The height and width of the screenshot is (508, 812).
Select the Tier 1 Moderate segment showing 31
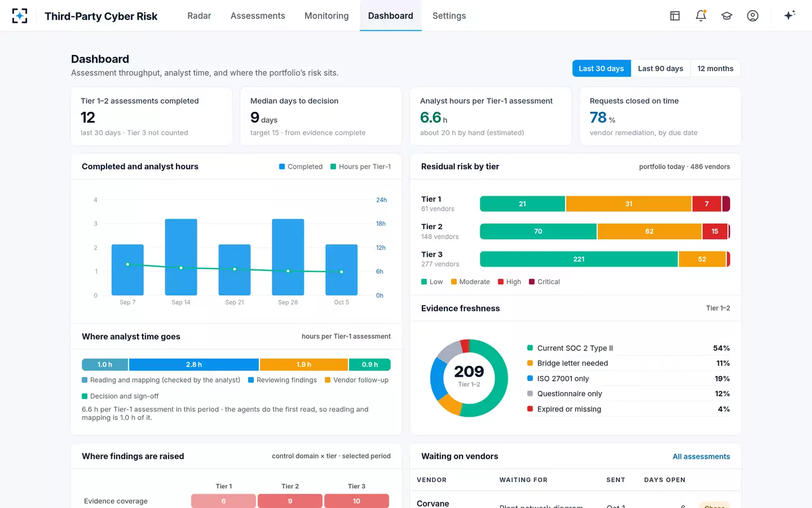pos(629,204)
